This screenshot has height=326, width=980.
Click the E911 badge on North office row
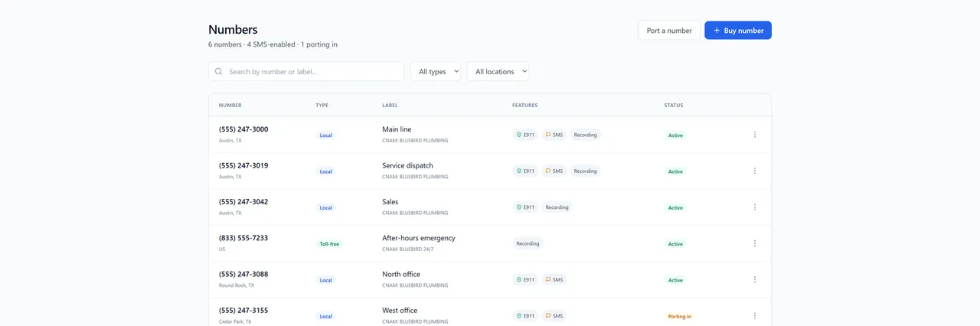tap(525, 280)
